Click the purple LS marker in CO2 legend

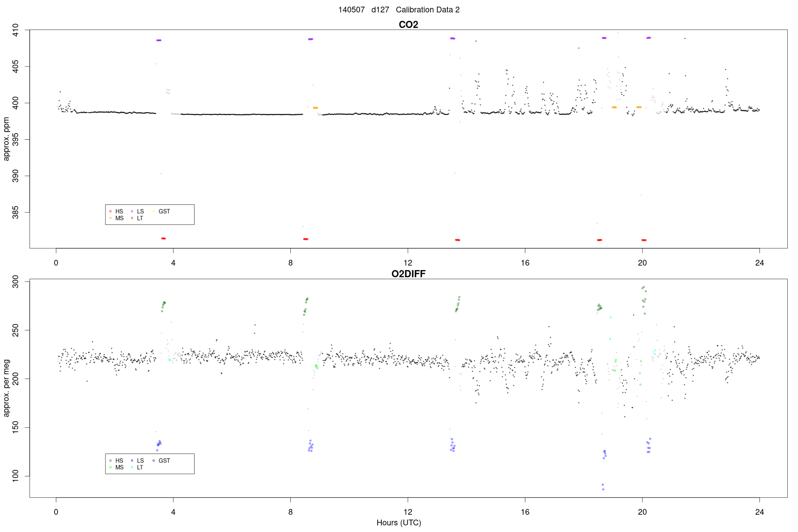[132, 211]
